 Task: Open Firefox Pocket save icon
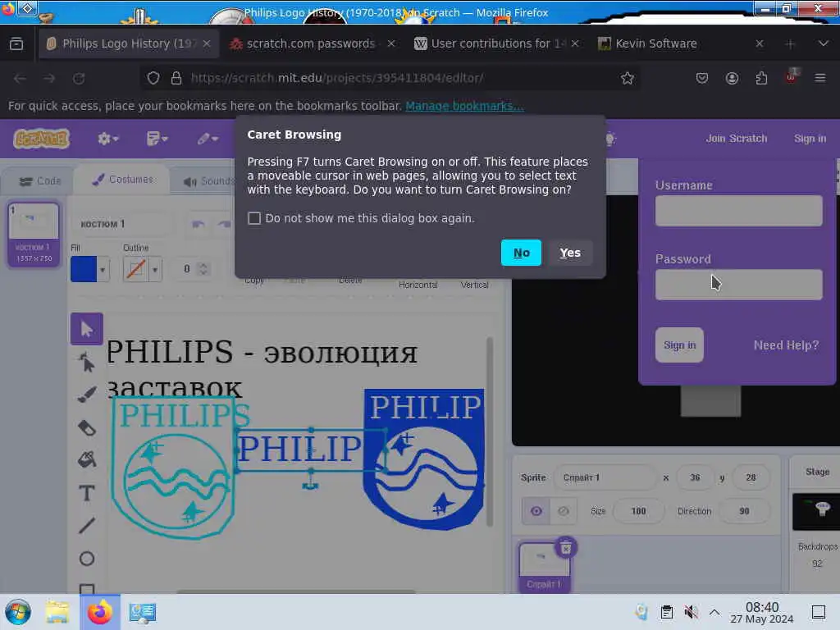(702, 78)
